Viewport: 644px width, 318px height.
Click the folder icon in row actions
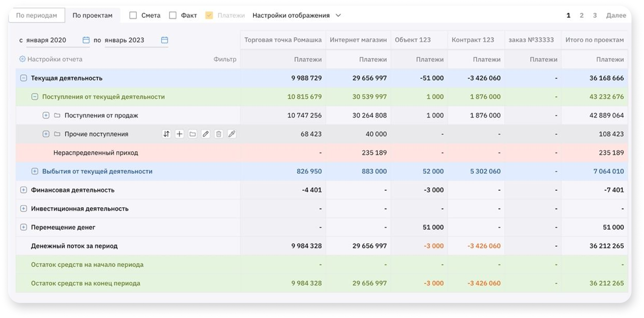click(x=192, y=134)
